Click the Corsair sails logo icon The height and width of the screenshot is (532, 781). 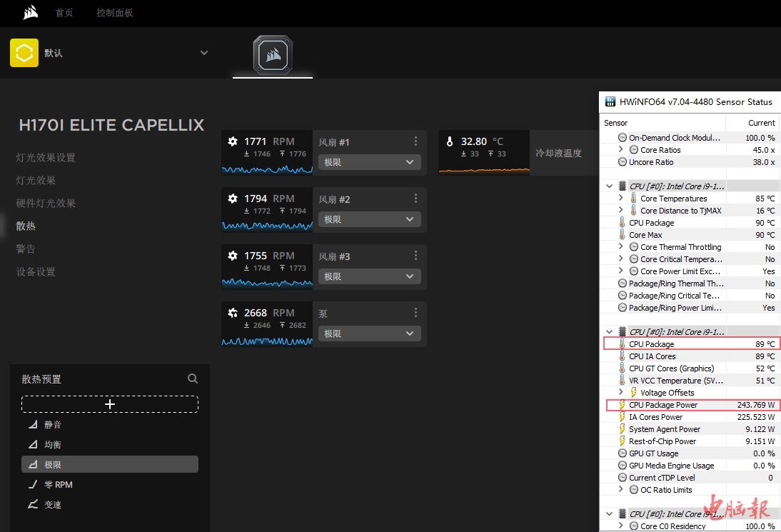pyautogui.click(x=30, y=13)
